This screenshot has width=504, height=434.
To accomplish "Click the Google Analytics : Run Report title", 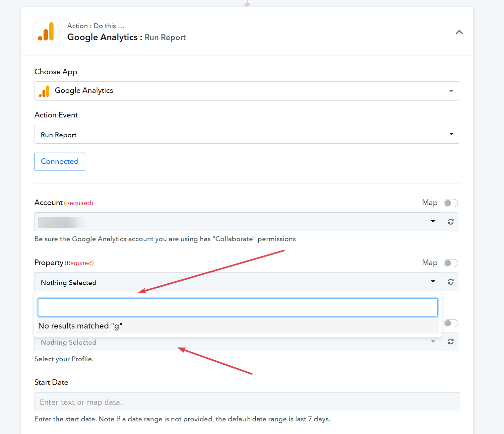I will (126, 37).
